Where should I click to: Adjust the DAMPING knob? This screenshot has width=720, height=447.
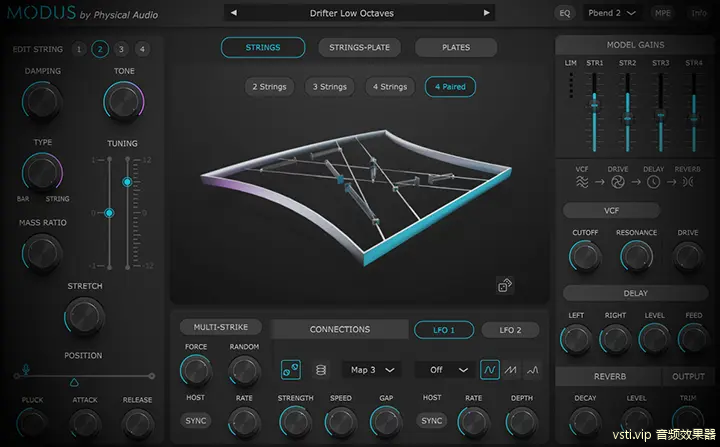(x=42, y=101)
